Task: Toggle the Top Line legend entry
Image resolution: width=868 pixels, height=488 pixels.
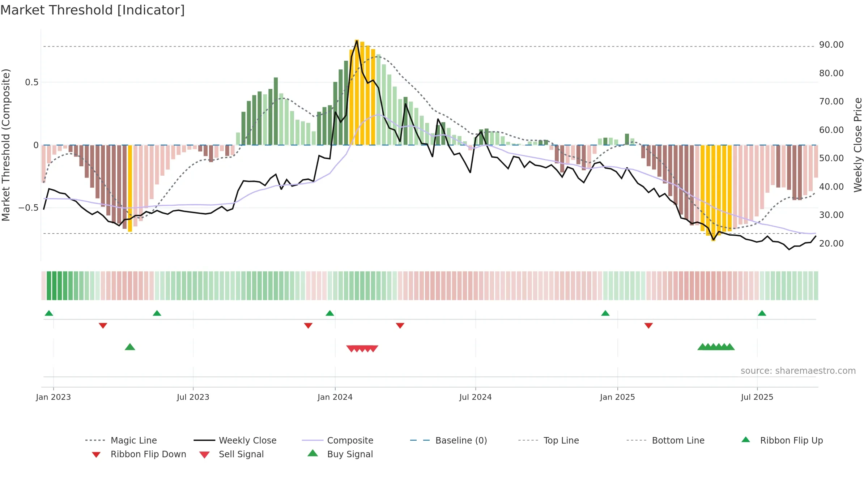Action: click(549, 440)
